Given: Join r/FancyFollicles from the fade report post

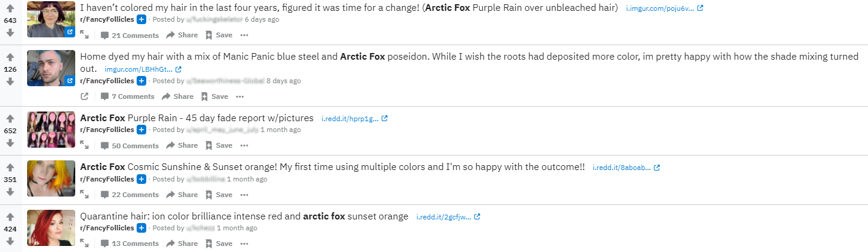Looking at the screenshot, I should coord(141,130).
